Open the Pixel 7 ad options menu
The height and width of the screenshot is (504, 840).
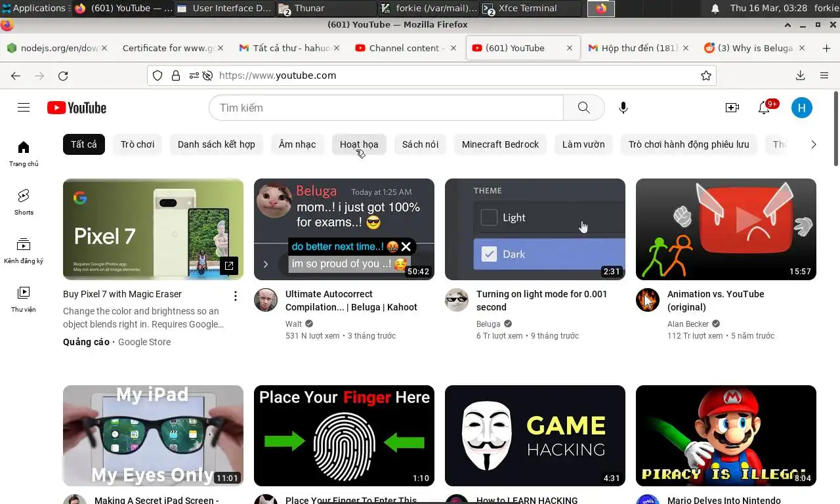(236, 297)
